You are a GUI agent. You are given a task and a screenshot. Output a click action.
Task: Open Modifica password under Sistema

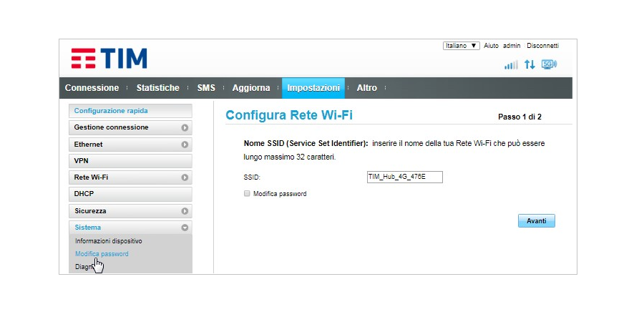pyautogui.click(x=102, y=254)
